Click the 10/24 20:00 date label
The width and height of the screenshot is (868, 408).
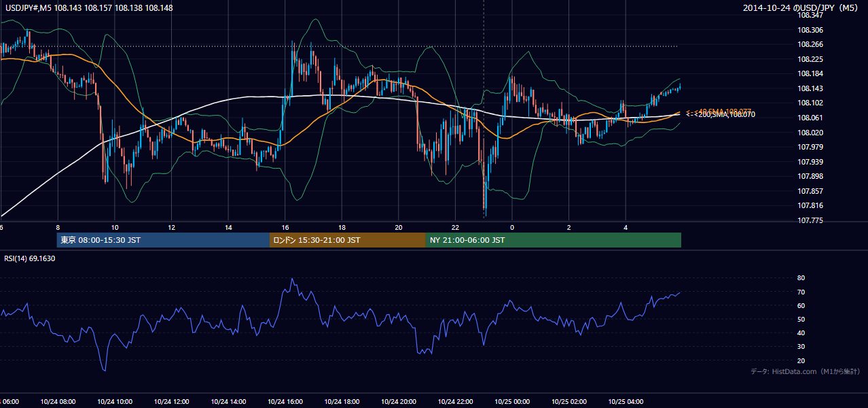point(399,401)
